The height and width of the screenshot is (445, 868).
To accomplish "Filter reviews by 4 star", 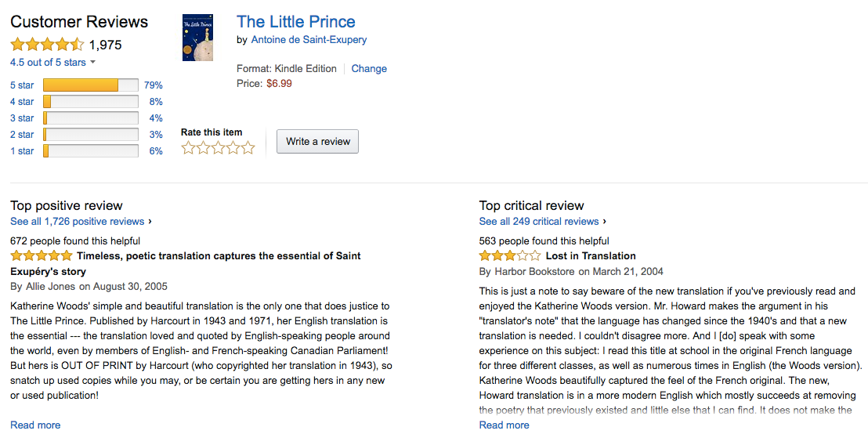I will (x=22, y=102).
